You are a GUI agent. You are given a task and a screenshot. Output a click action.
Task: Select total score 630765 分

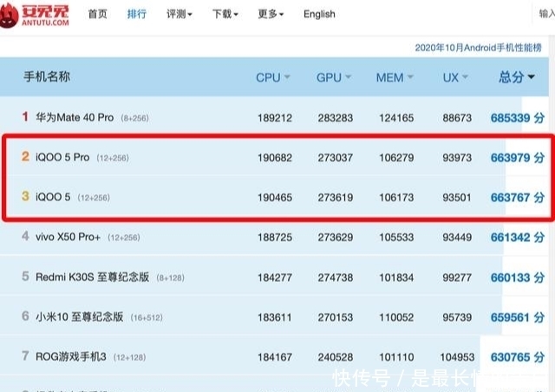tap(518, 357)
